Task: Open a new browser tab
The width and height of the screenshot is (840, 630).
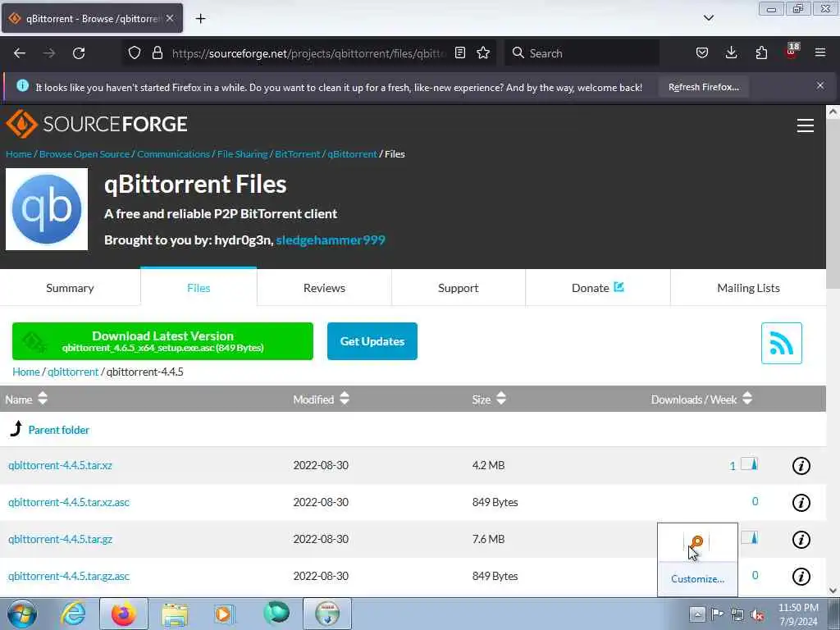Action: tap(200, 19)
